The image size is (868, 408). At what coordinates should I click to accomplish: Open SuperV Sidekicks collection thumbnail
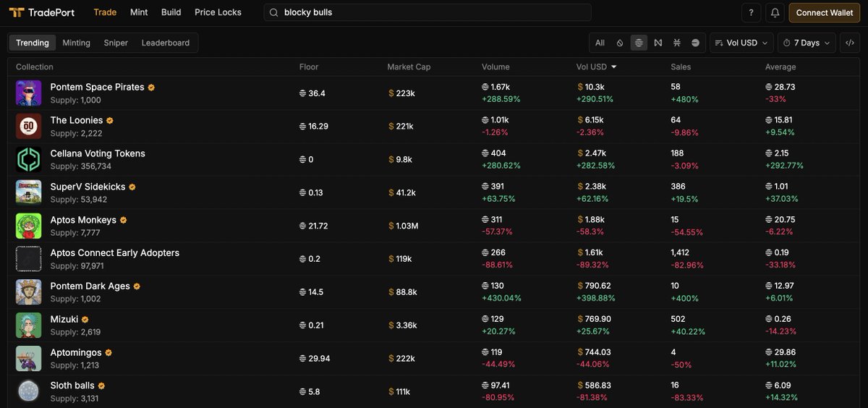point(28,192)
